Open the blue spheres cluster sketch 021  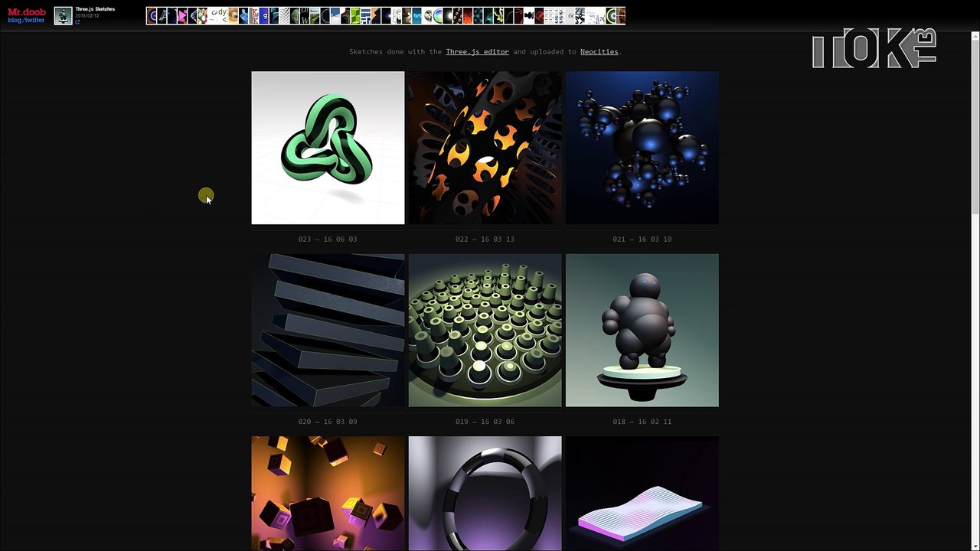pyautogui.click(x=642, y=148)
